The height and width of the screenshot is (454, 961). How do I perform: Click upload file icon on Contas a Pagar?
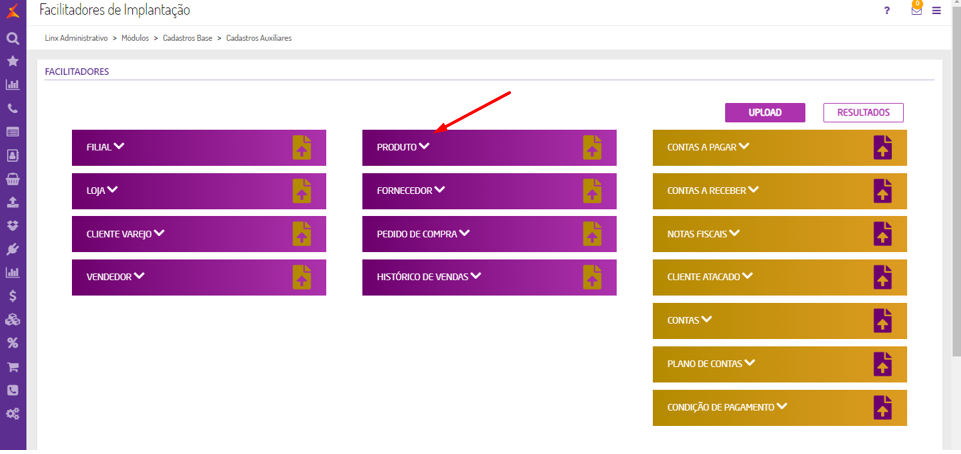882,147
